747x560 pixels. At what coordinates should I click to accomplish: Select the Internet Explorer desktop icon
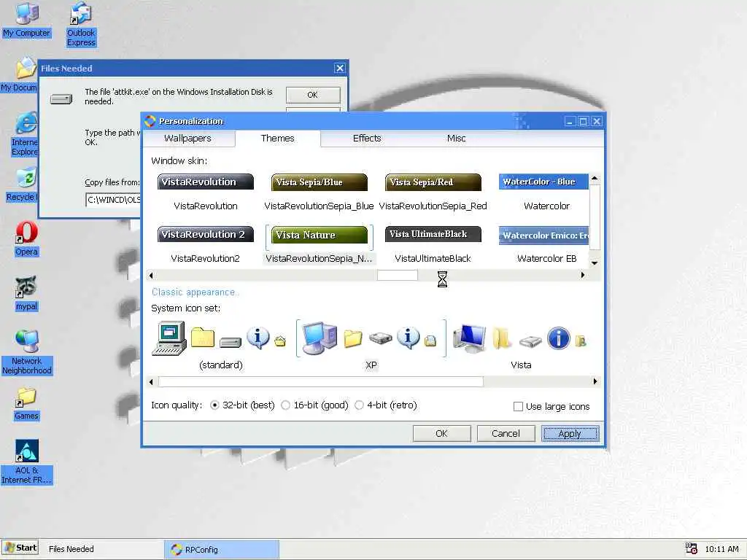click(25, 134)
